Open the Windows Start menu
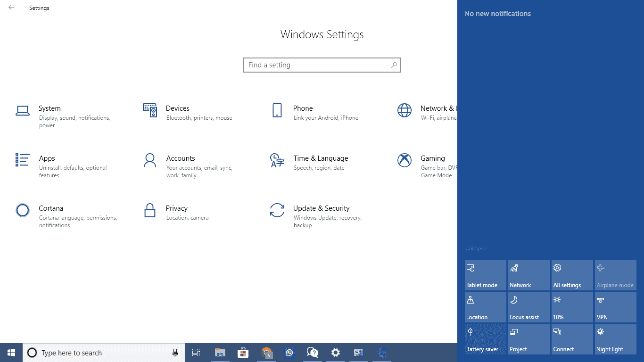Screen dimensions: 644x362 coord(11,353)
